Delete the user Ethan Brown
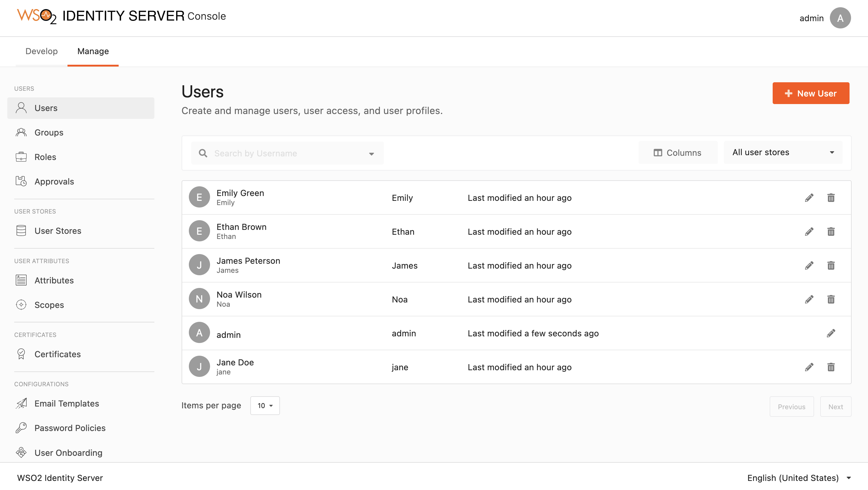This screenshot has width=868, height=490. [x=831, y=231]
